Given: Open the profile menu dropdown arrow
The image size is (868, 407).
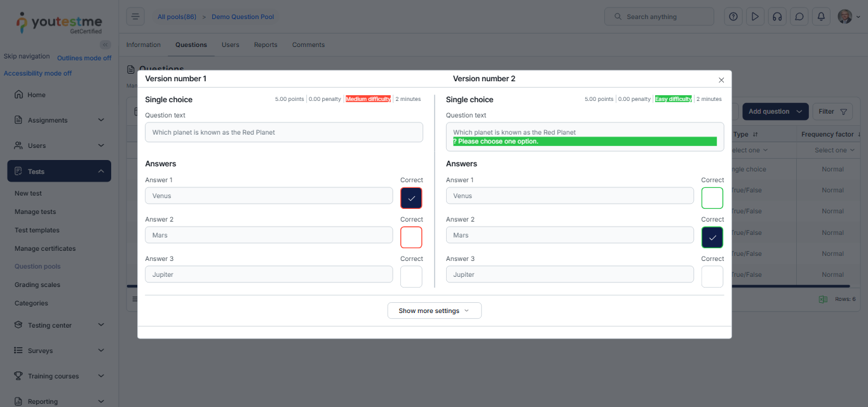Looking at the screenshot, I should click(858, 17).
